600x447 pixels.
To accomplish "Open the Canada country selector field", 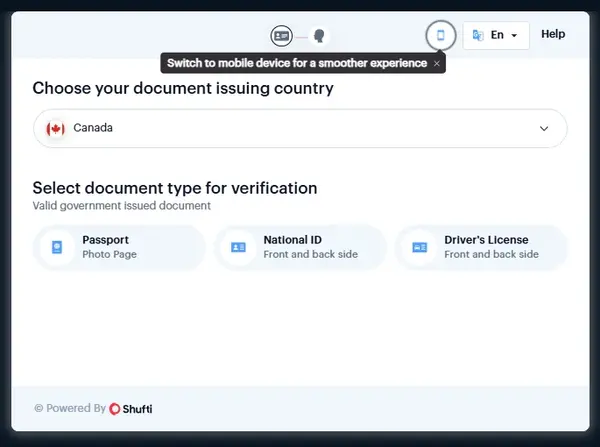I will pyautogui.click(x=300, y=128).
